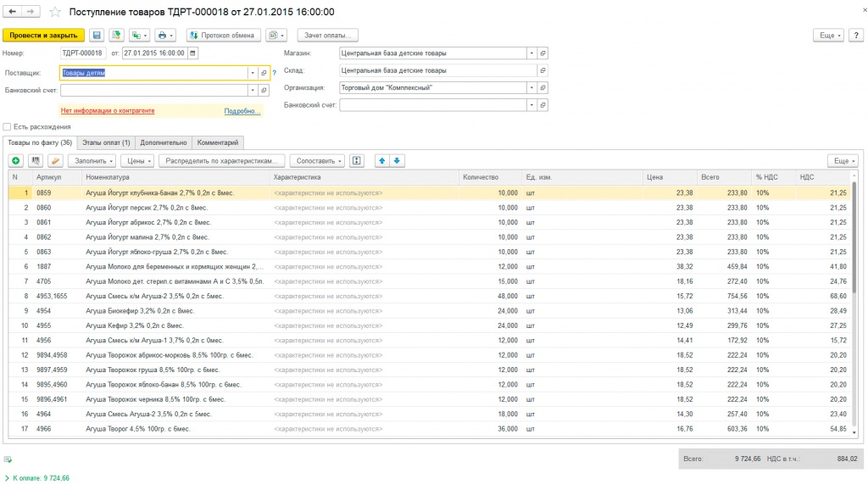Click the barcode search icon in table toolbar
Viewport: 868px width, 484px height.
point(36,160)
